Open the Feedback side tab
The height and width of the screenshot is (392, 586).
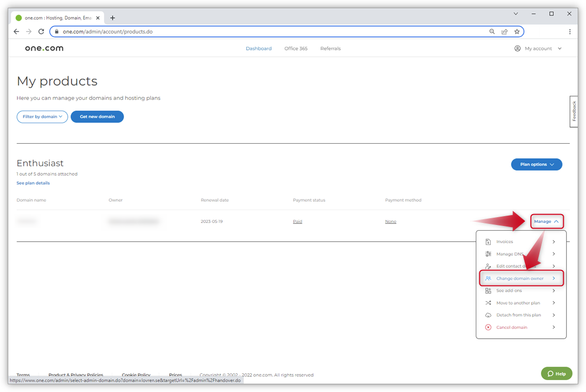point(574,111)
